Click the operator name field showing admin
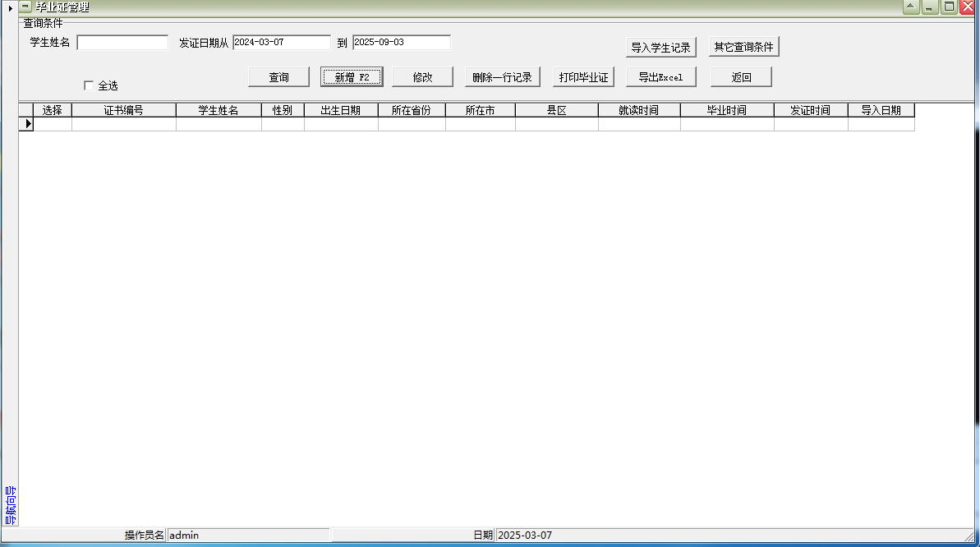Screen dimensions: 980x547 [246, 535]
